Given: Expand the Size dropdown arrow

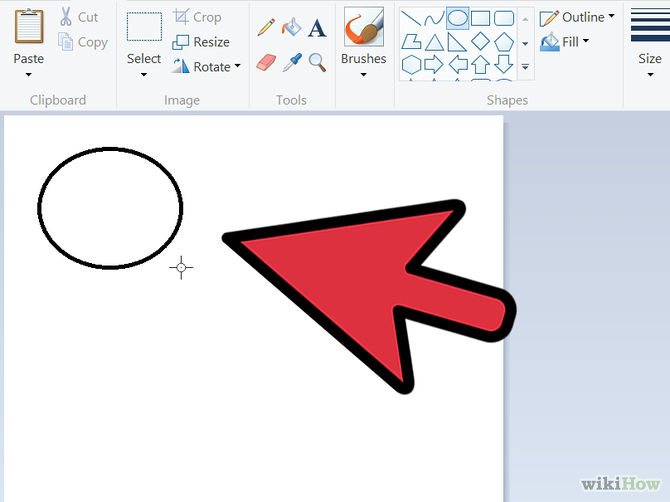Looking at the screenshot, I should pyautogui.click(x=650, y=75).
